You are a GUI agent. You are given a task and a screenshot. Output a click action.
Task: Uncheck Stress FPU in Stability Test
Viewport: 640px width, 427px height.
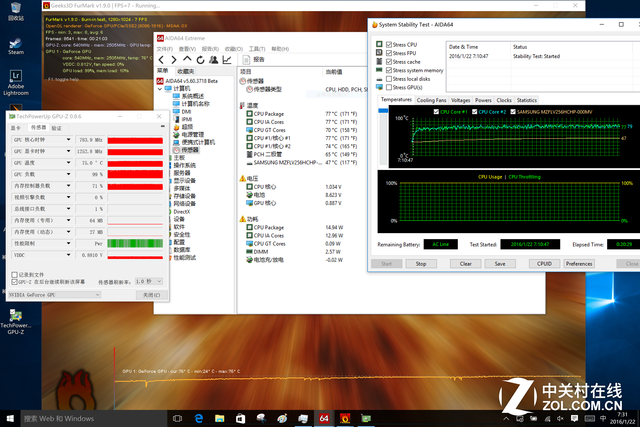click(389, 53)
